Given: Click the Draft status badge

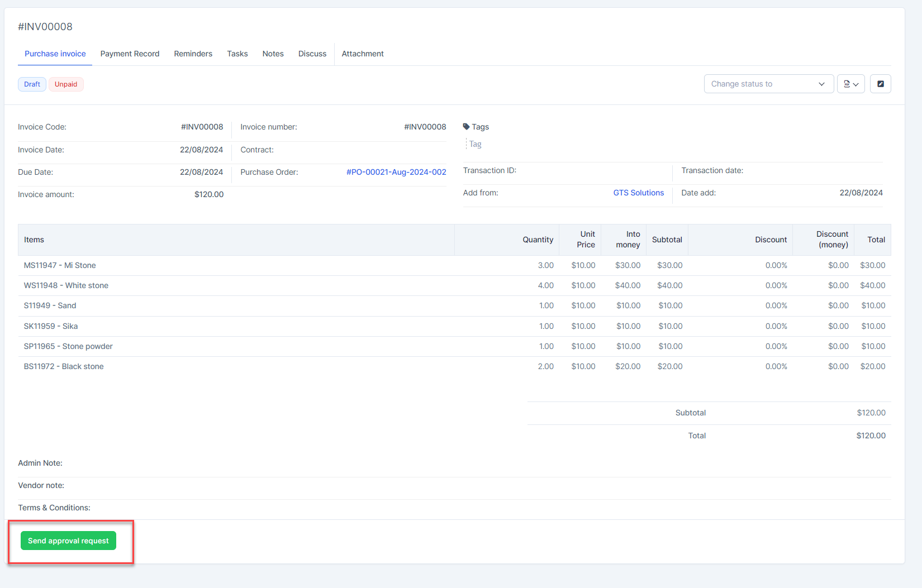Looking at the screenshot, I should (x=32, y=84).
